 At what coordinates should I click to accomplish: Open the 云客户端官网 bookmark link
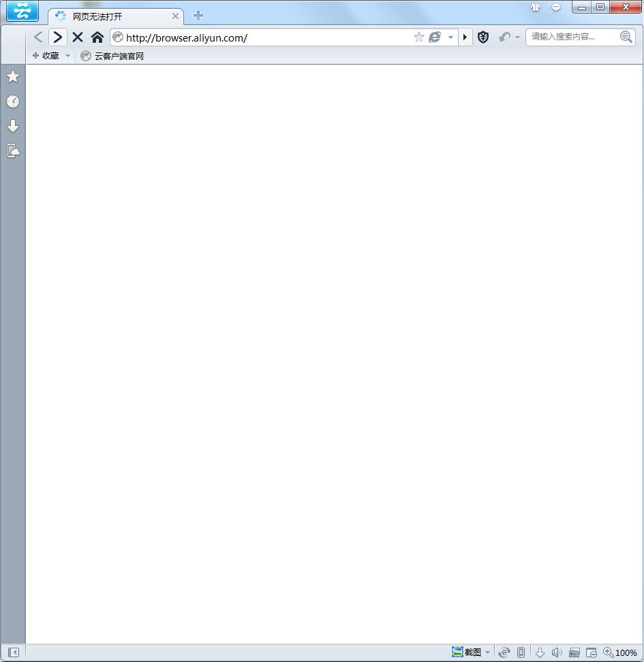click(112, 56)
